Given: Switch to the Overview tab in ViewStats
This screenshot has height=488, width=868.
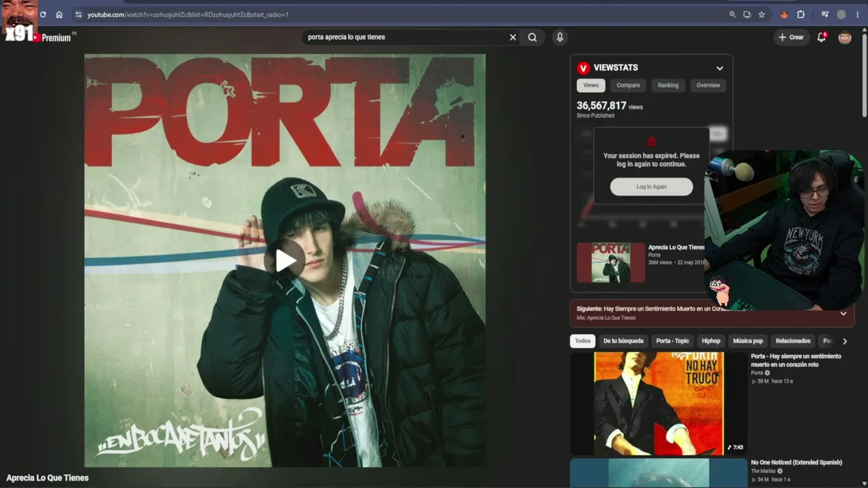Looking at the screenshot, I should (x=708, y=85).
